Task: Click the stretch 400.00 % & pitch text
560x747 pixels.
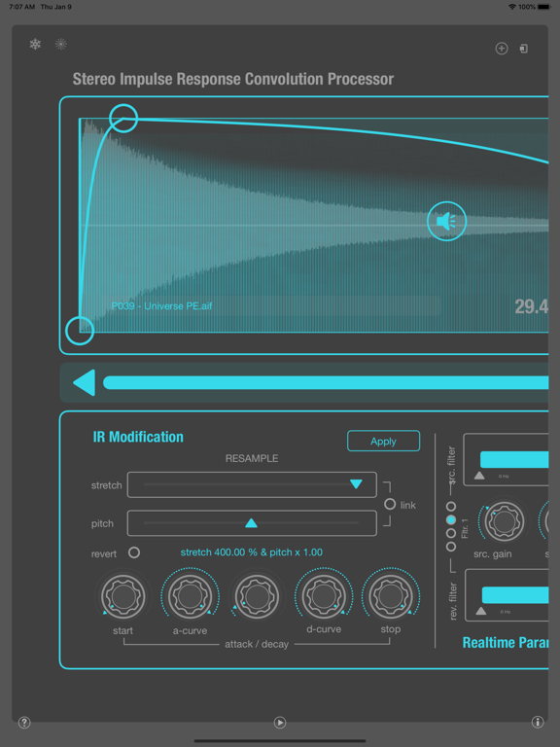Action: point(252,552)
